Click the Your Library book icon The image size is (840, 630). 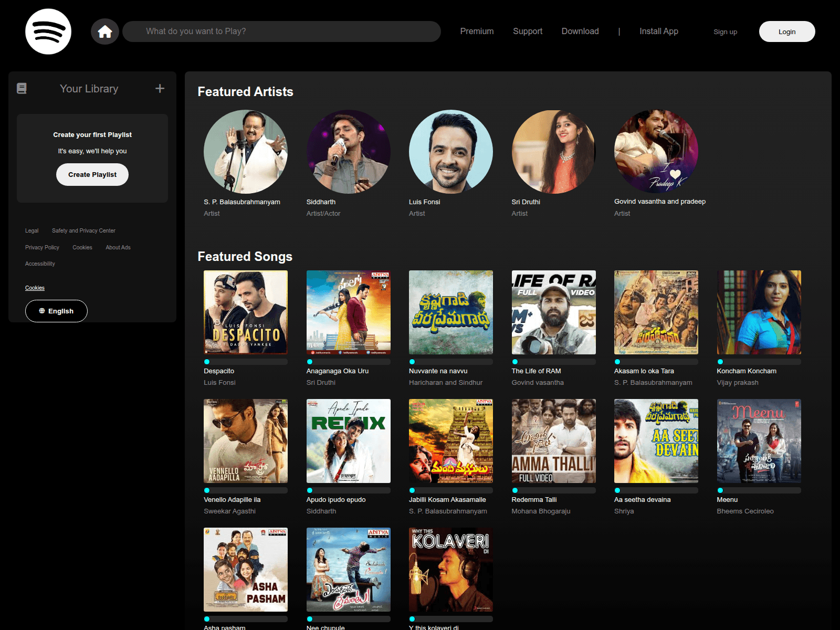pyautogui.click(x=22, y=89)
